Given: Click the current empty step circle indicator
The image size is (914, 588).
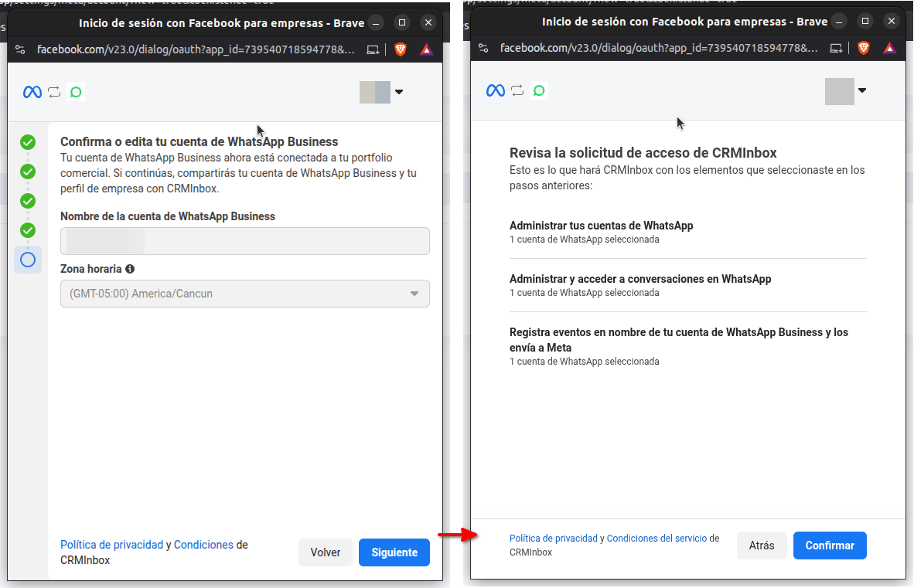Looking at the screenshot, I should point(28,260).
